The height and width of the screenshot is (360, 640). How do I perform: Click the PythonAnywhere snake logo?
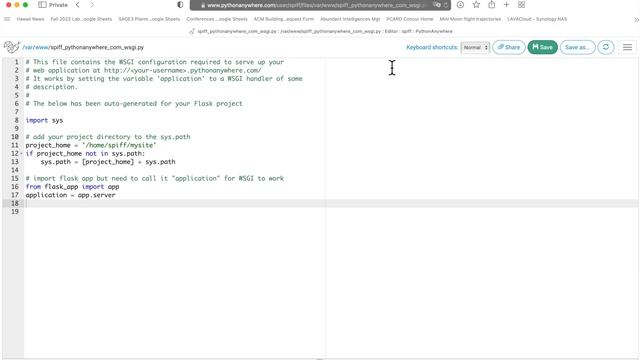11,47
